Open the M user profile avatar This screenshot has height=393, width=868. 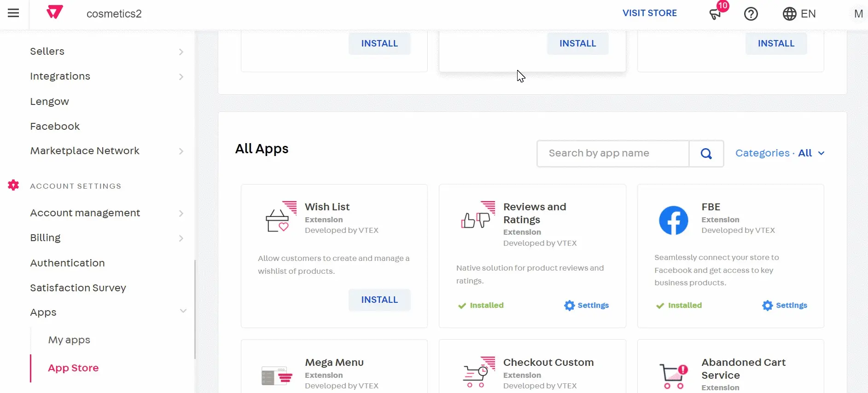tap(858, 14)
